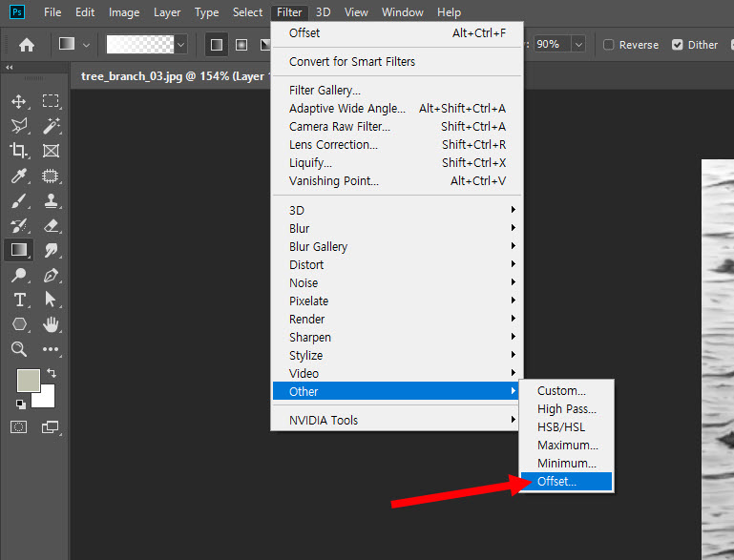Expand the Noise submenu
This screenshot has width=734, height=560.
click(397, 283)
